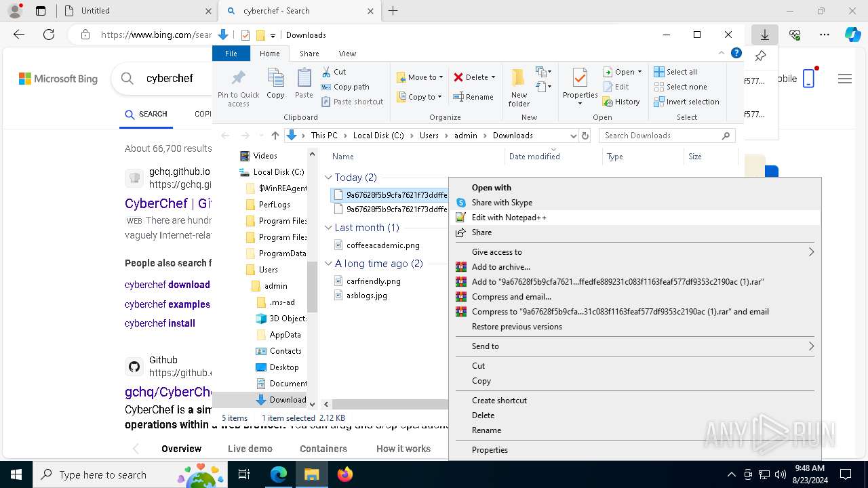Image resolution: width=868 pixels, height=488 pixels.
Task: Click Invert selection in ribbon
Action: tap(686, 102)
